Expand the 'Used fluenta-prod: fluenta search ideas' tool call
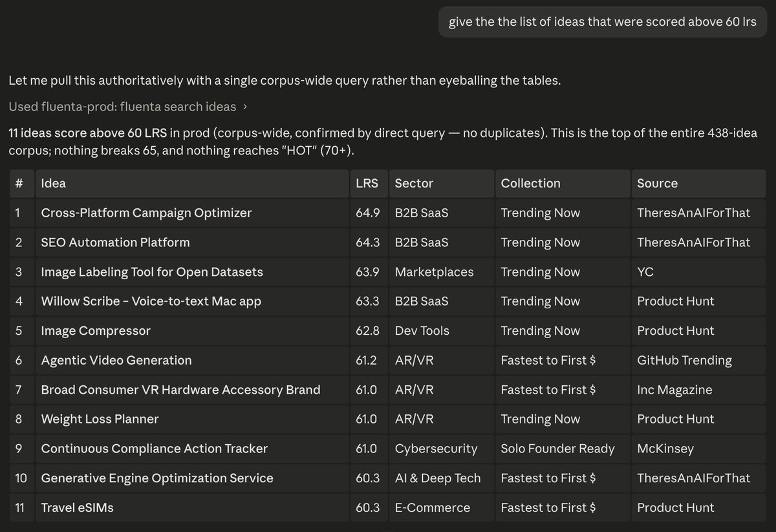This screenshot has height=532, width=776. (127, 107)
